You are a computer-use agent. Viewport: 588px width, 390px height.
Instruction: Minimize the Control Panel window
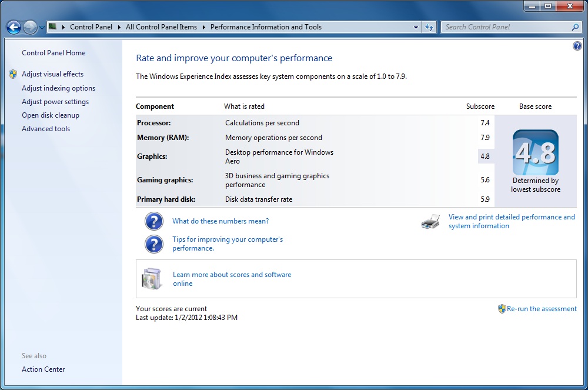point(532,6)
